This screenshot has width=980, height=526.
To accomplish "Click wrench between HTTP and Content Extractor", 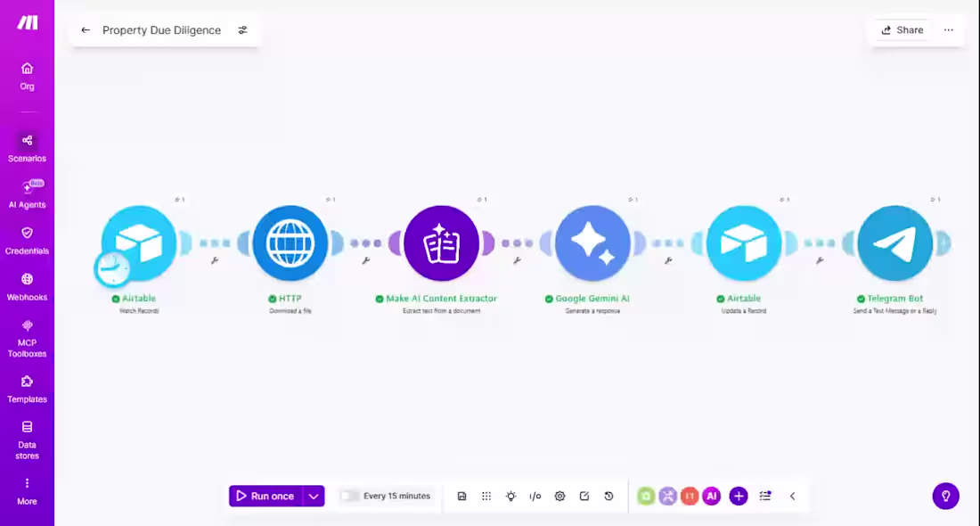I will click(365, 260).
